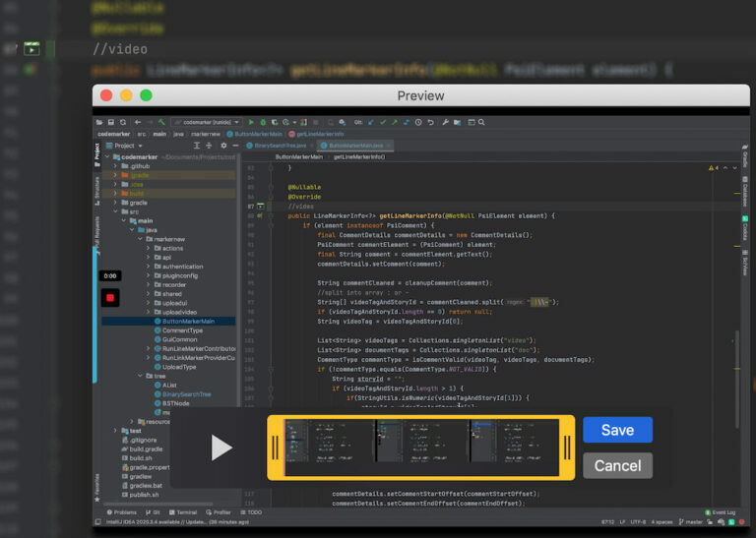Click the master git branch widget

click(690, 522)
